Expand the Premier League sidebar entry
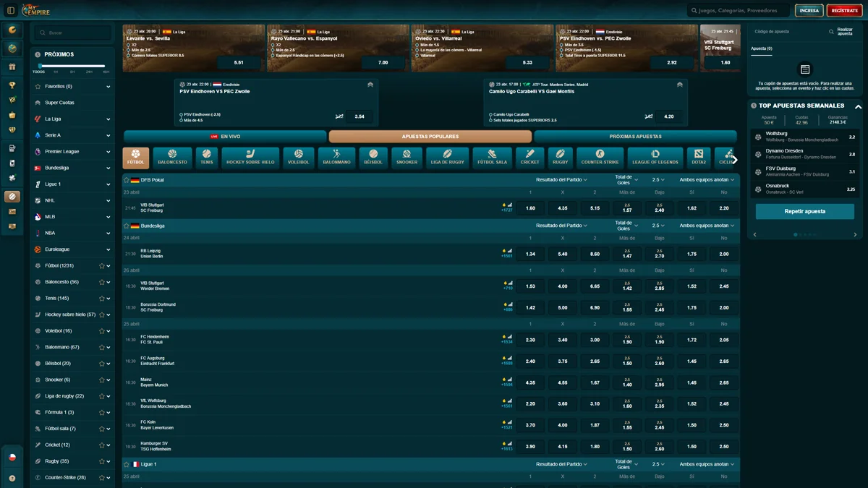868x488 pixels. click(x=109, y=152)
